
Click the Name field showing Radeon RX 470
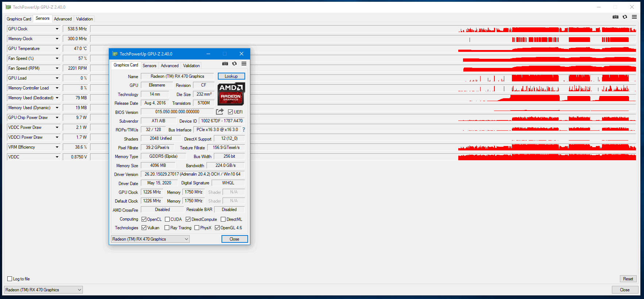tap(177, 76)
